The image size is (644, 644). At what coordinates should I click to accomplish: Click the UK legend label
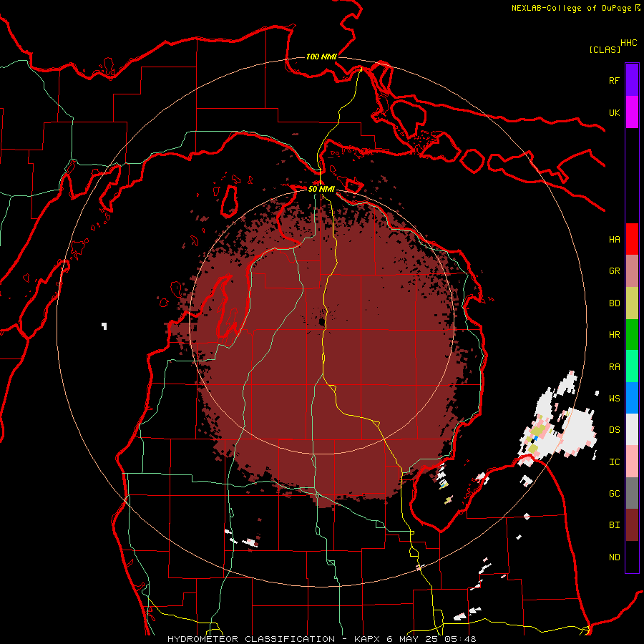614,112
